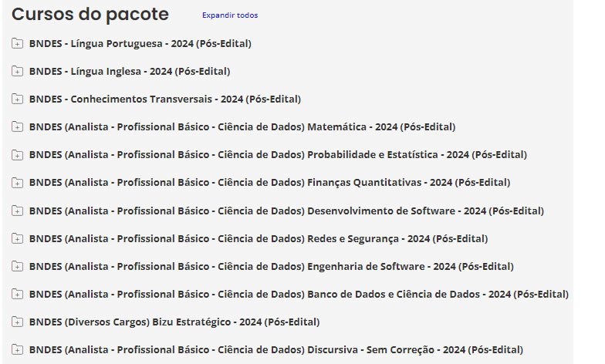Screen dimensions: 605x364
Task: Click folder icon next to Matemática course
Action: [18, 126]
